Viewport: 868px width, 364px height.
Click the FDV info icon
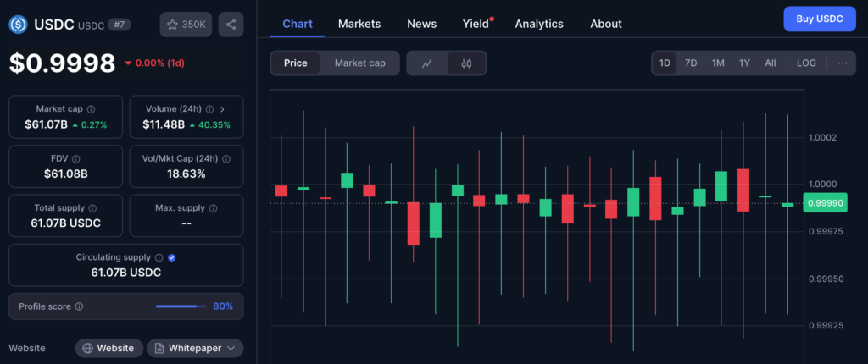pos(76,158)
